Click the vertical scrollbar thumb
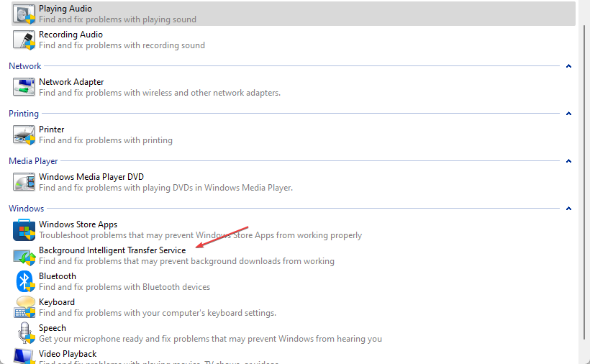590x364 pixels. (x=584, y=183)
